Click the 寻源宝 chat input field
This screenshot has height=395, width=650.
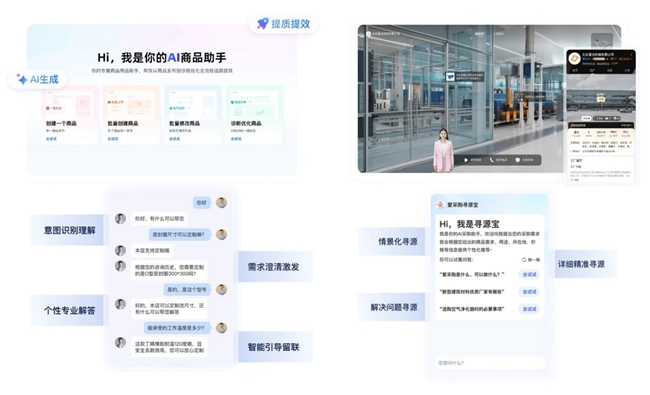[x=490, y=363]
